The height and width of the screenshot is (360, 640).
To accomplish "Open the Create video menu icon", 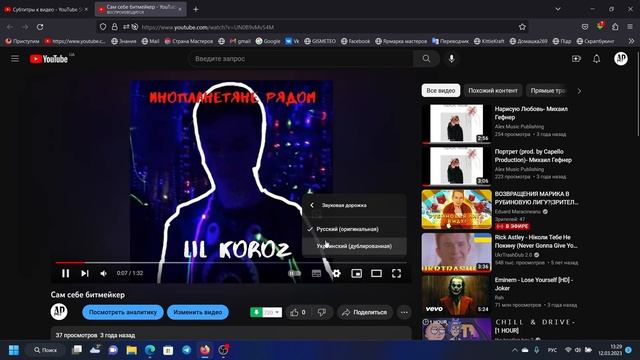I will [576, 59].
